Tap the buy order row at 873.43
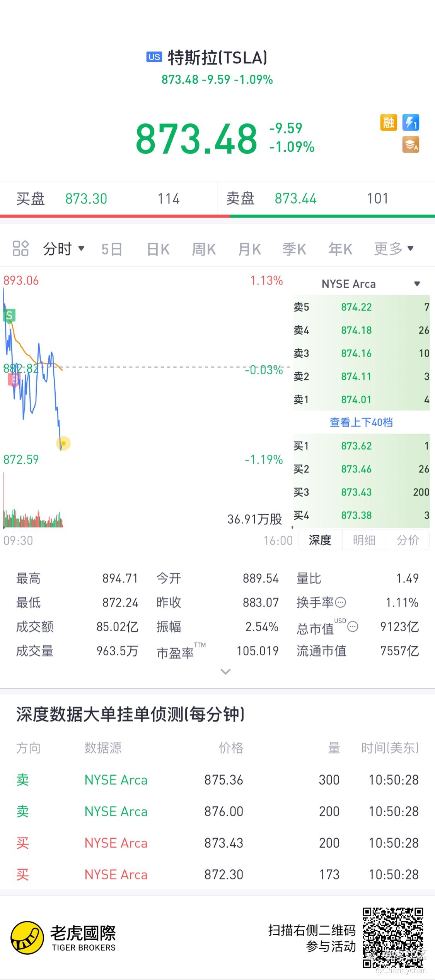 coord(217,843)
